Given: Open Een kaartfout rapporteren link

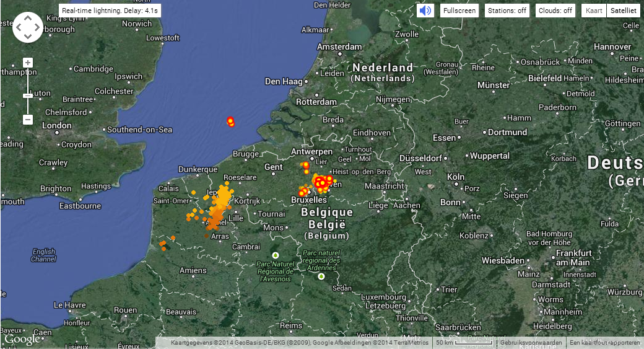Looking at the screenshot, I should click(x=604, y=342).
